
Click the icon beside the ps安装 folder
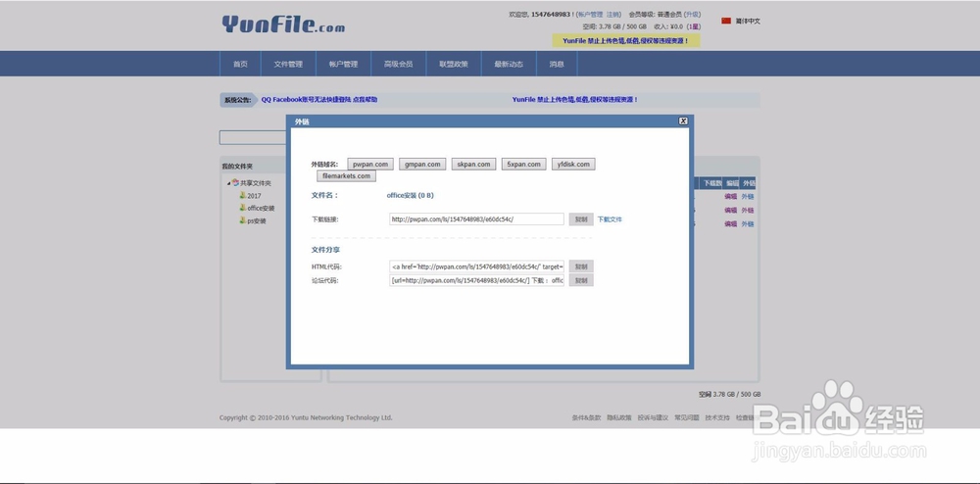[242, 220]
